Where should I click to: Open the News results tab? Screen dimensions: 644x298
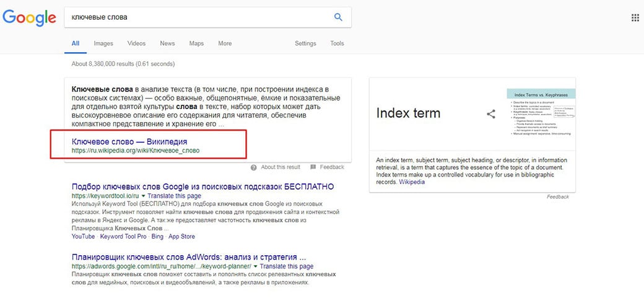(x=167, y=43)
